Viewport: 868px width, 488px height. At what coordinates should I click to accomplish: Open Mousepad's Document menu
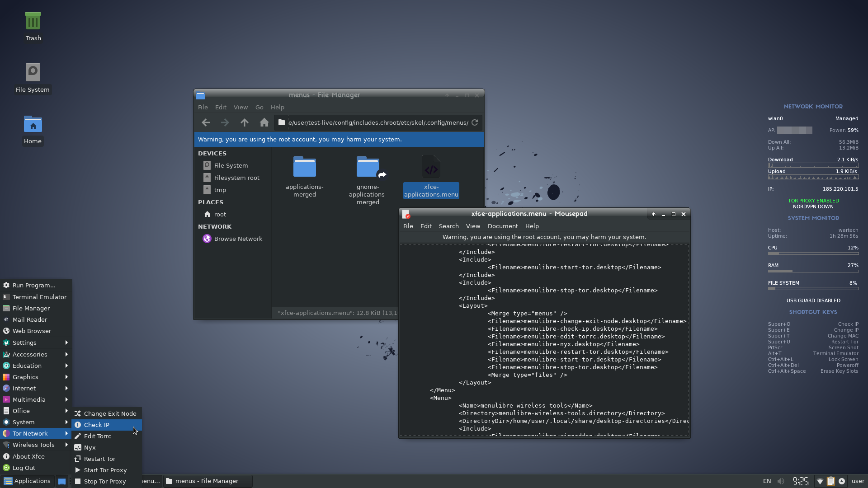(502, 226)
